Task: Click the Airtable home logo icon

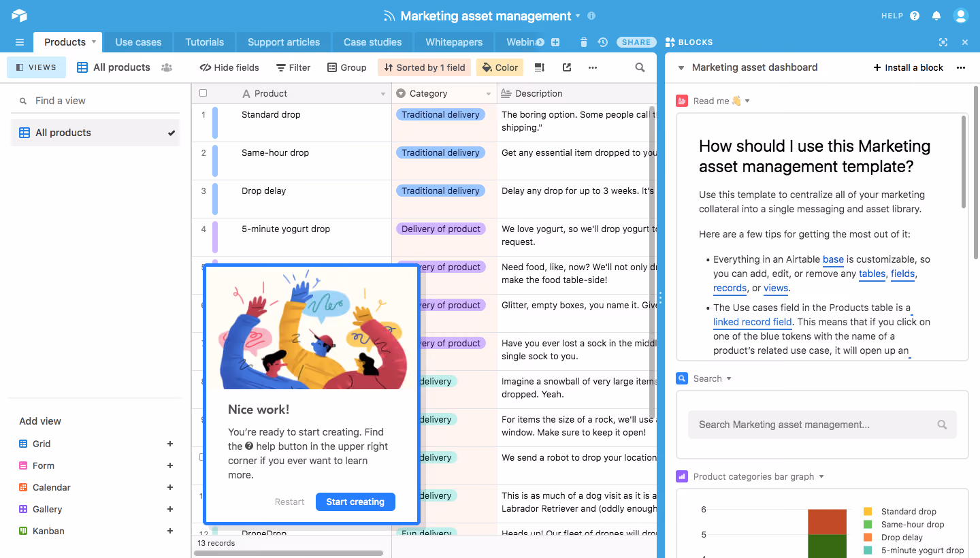Action: pyautogui.click(x=19, y=15)
